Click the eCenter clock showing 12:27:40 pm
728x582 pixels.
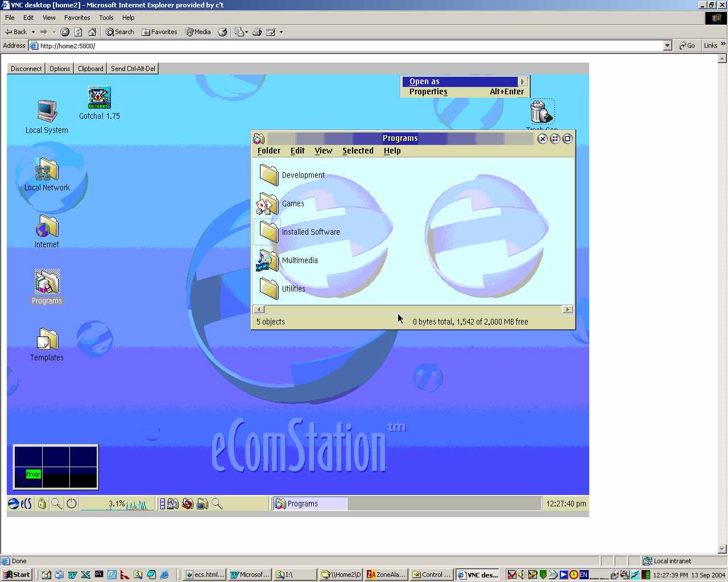tap(566, 504)
